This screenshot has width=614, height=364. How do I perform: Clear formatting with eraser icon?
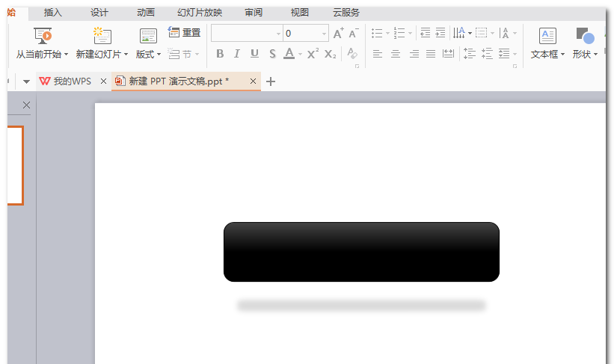352,53
